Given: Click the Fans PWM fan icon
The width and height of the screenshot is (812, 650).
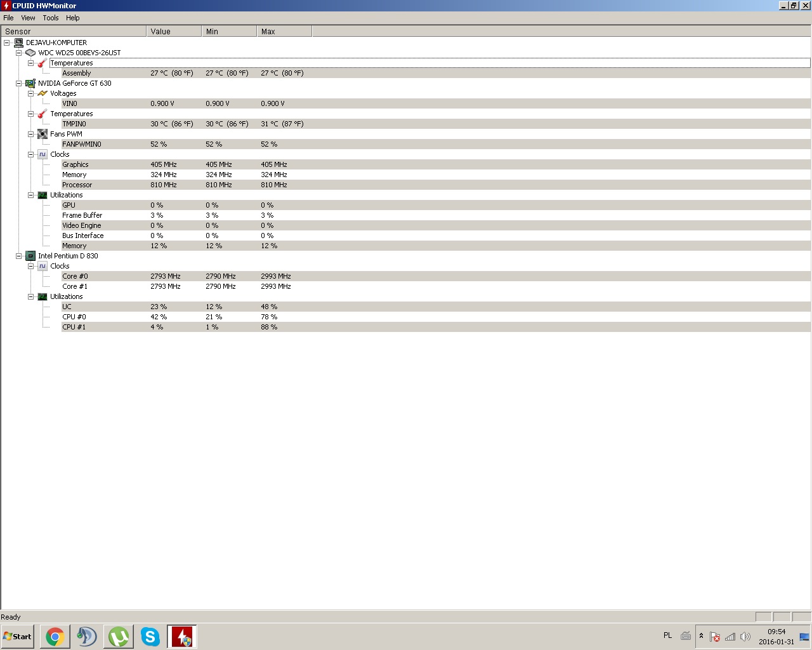Looking at the screenshot, I should click(x=43, y=134).
